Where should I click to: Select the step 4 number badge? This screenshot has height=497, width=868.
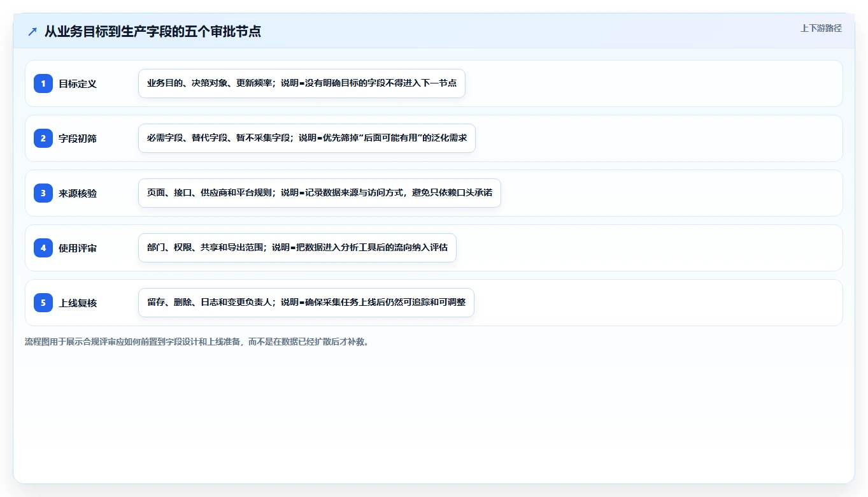43,248
